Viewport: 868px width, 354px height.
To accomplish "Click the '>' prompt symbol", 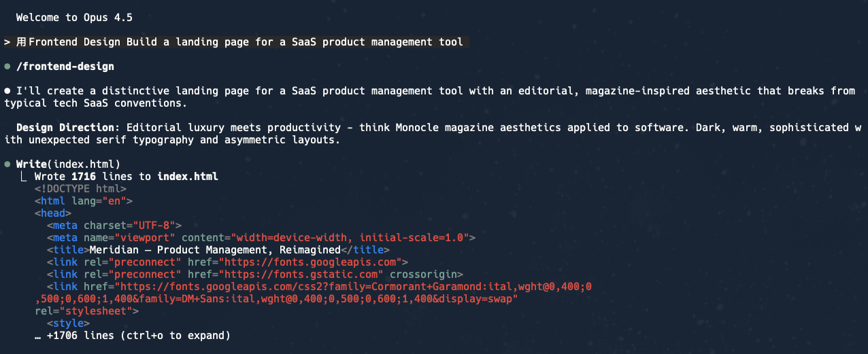I will pos(7,42).
